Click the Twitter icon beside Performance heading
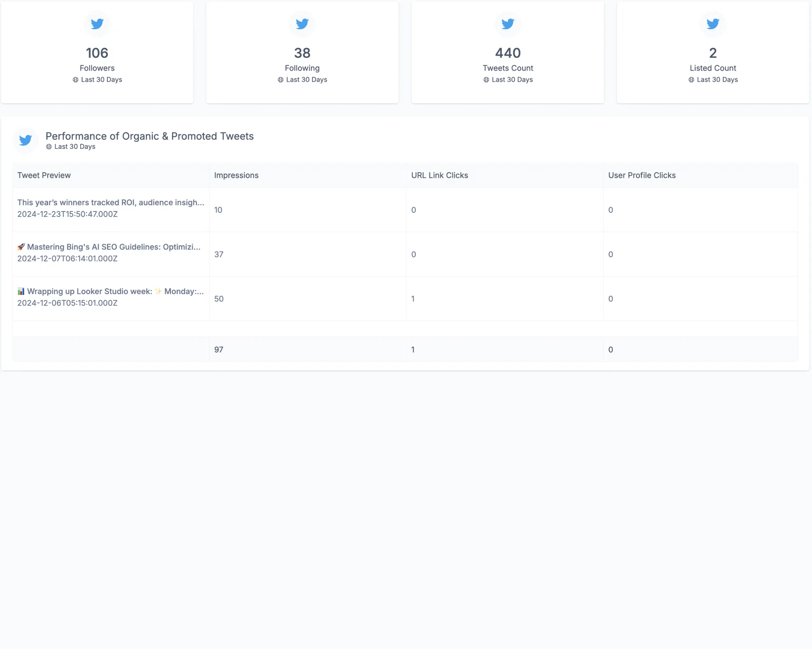This screenshot has width=812, height=649. point(26,140)
